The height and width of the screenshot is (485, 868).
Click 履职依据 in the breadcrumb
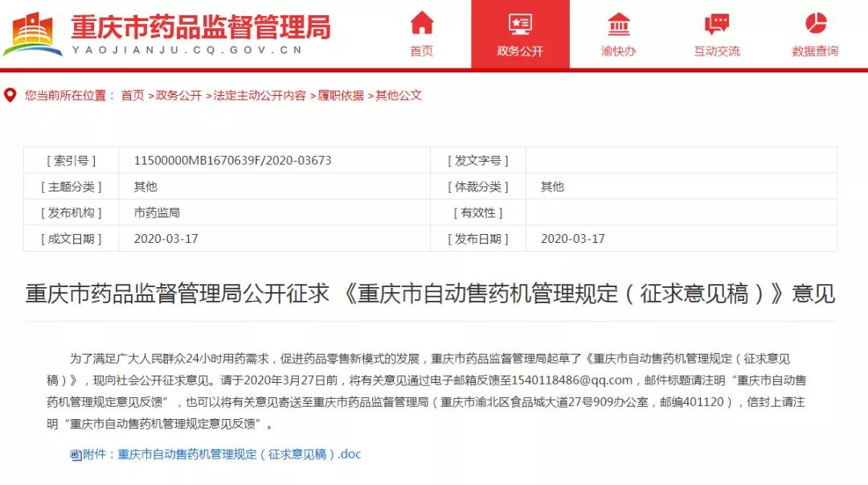342,95
